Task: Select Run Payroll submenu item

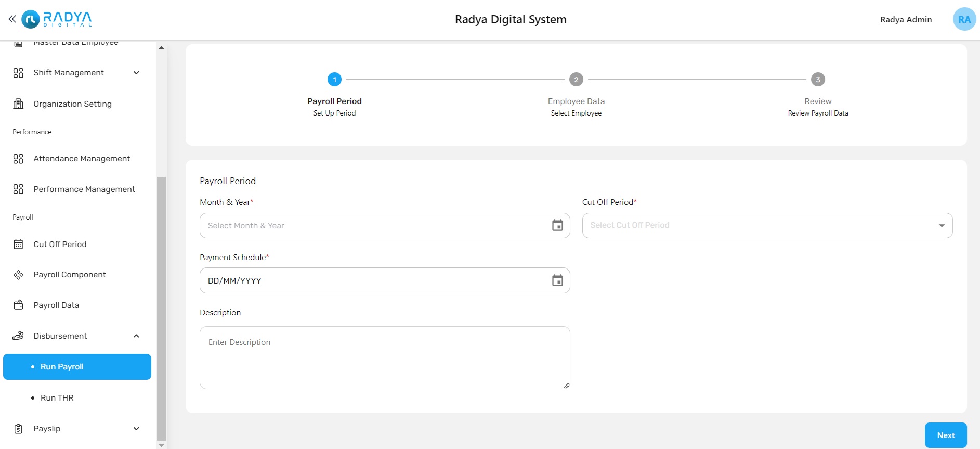Action: click(x=77, y=367)
